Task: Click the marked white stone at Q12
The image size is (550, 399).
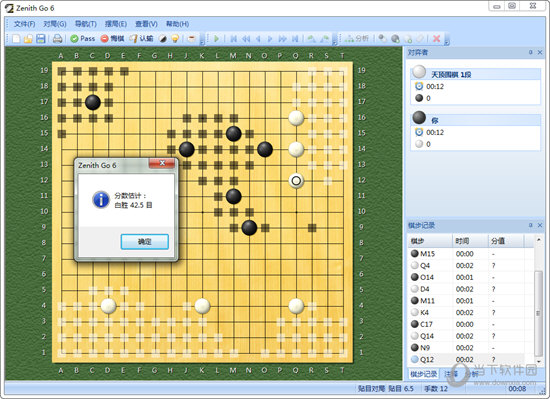Action: (296, 181)
